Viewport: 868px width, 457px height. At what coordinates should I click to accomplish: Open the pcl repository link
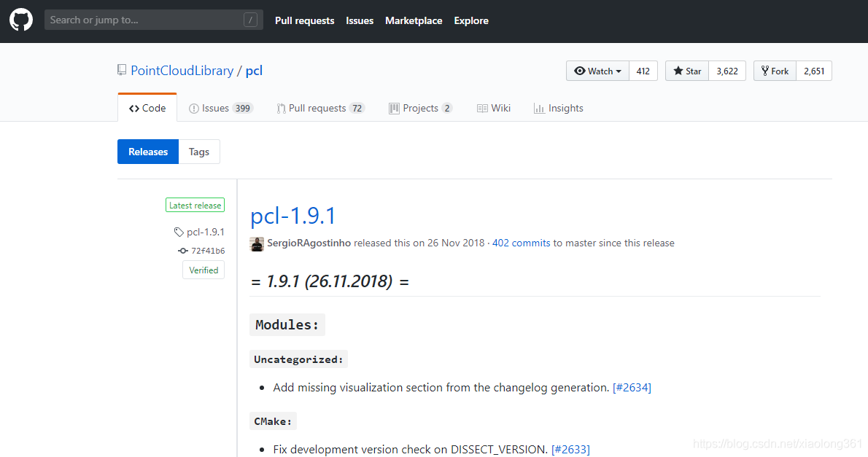pyautogui.click(x=254, y=71)
